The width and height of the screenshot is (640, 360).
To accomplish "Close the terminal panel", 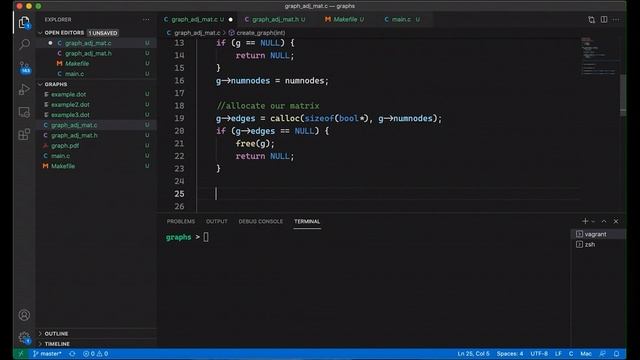I will [616, 221].
